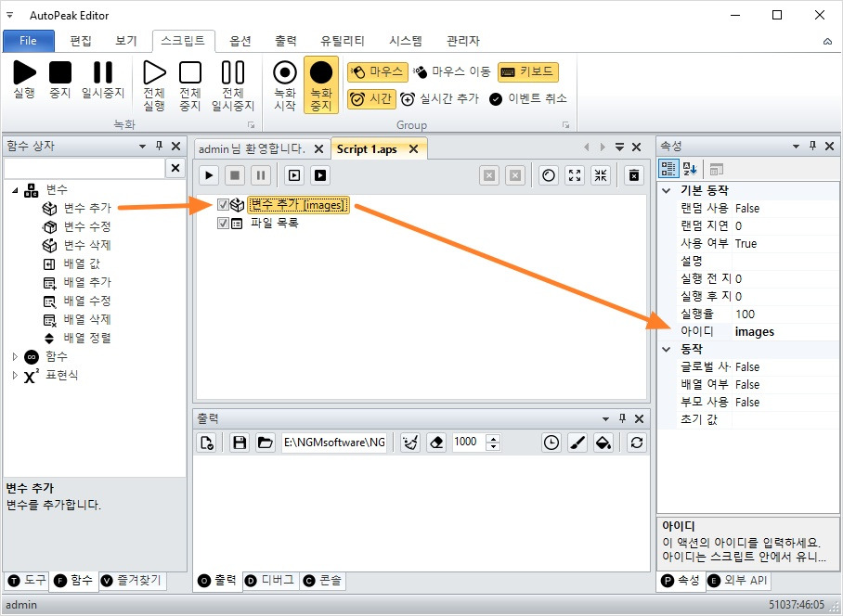Toggle the 마우스 recording group option
The image size is (843, 616).
(x=378, y=72)
